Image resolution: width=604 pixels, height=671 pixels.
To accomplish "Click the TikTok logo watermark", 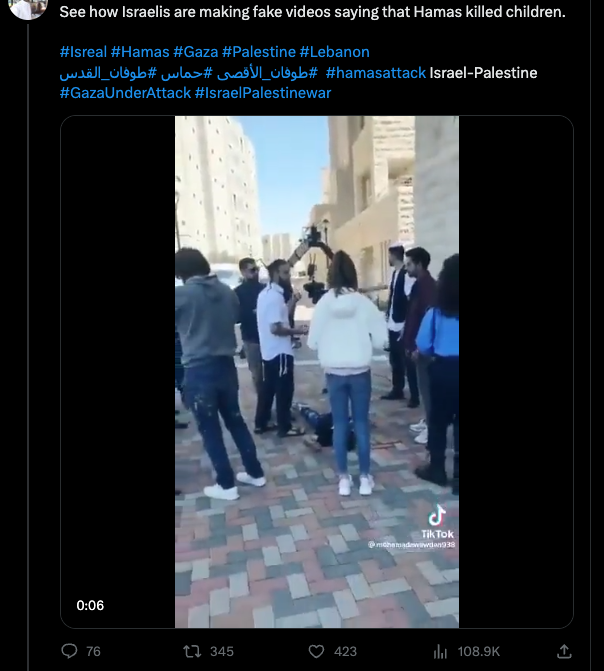I will pyautogui.click(x=437, y=521).
